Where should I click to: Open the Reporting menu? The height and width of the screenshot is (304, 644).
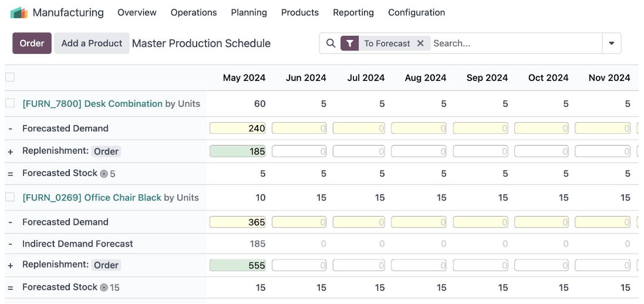pyautogui.click(x=353, y=13)
